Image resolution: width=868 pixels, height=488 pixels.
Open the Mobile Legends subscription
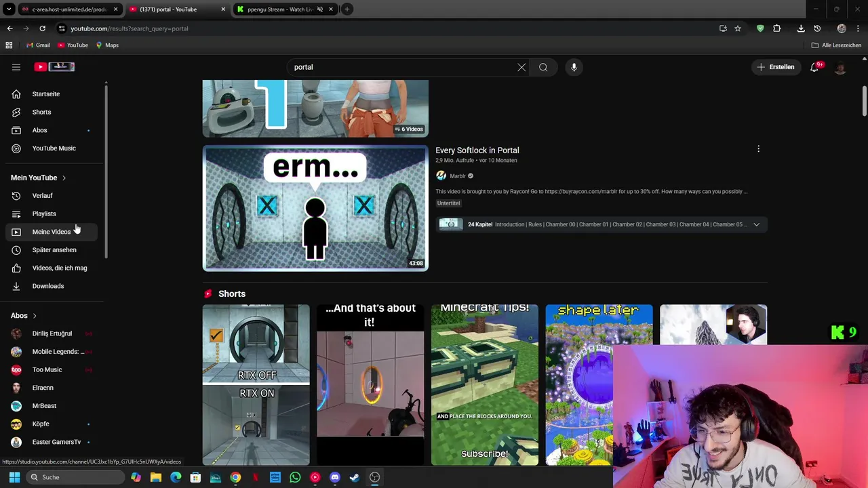(x=52, y=352)
